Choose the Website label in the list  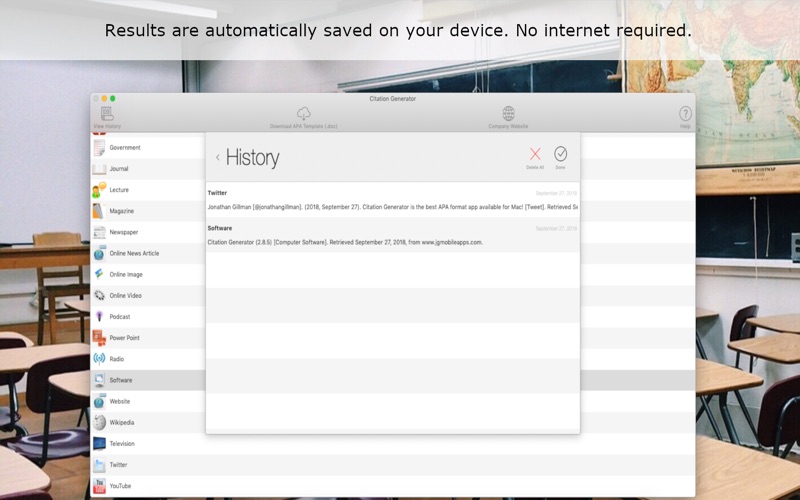pyautogui.click(x=120, y=402)
